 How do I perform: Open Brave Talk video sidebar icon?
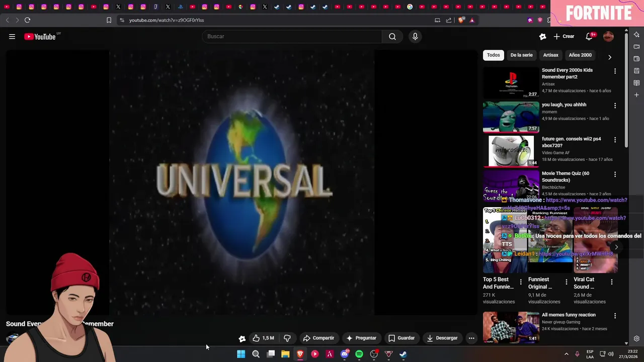pos(636,47)
